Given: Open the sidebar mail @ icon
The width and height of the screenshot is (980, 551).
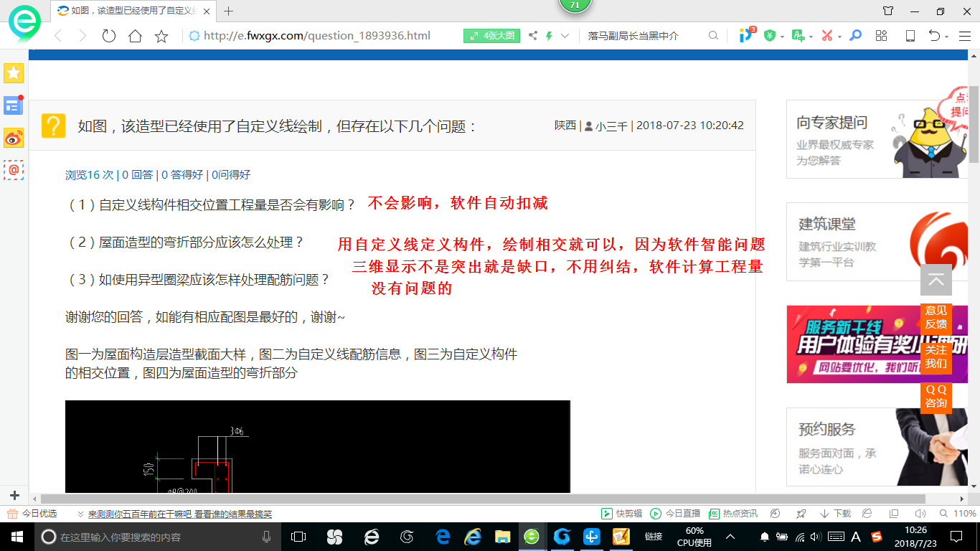Looking at the screenshot, I should (14, 170).
